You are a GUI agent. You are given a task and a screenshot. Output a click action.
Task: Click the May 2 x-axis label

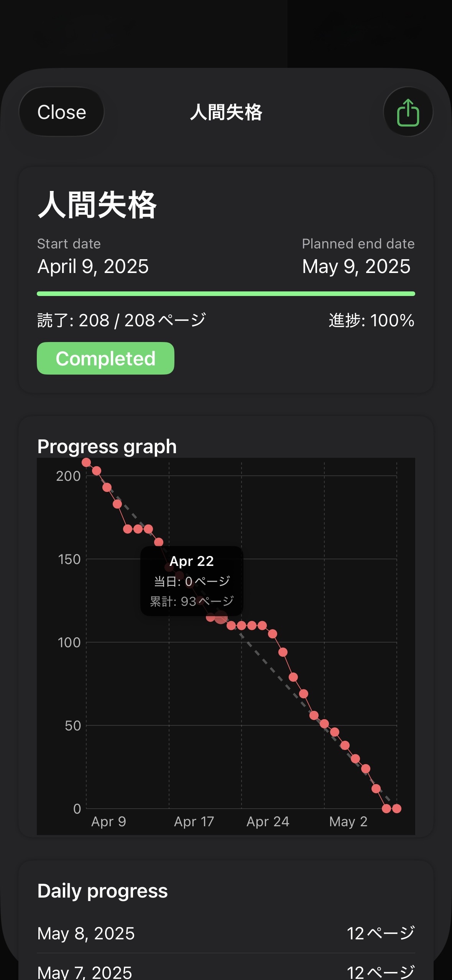348,822
